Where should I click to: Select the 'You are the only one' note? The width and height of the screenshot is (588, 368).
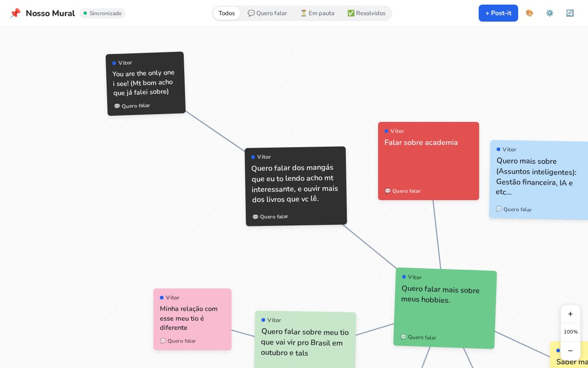(x=146, y=84)
